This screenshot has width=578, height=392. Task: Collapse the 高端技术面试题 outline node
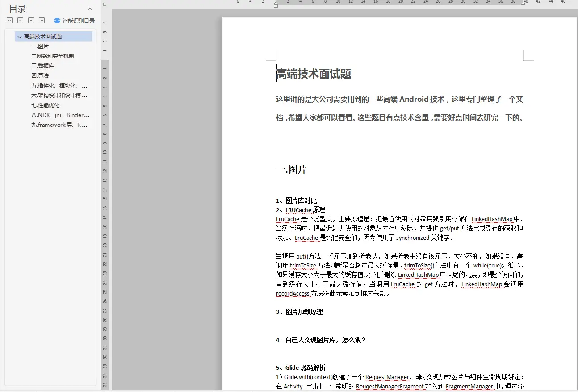click(20, 37)
